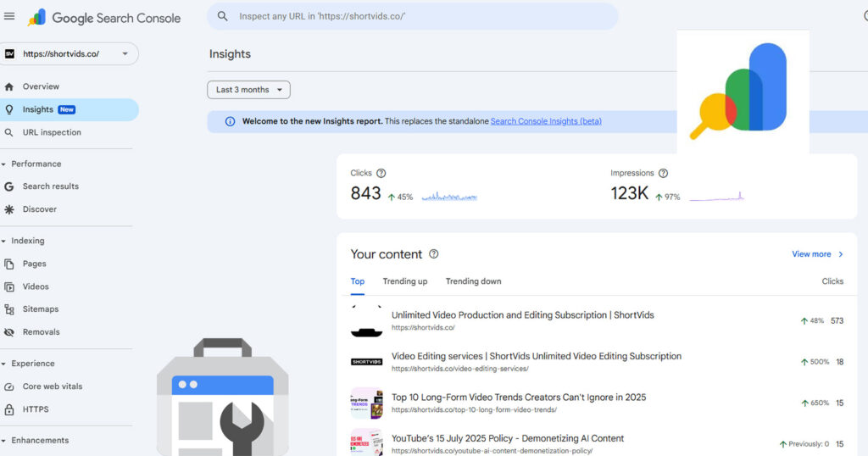Viewport: 868px width, 456px height.
Task: Click the search magnifier icon in URL bar
Action: click(x=223, y=16)
